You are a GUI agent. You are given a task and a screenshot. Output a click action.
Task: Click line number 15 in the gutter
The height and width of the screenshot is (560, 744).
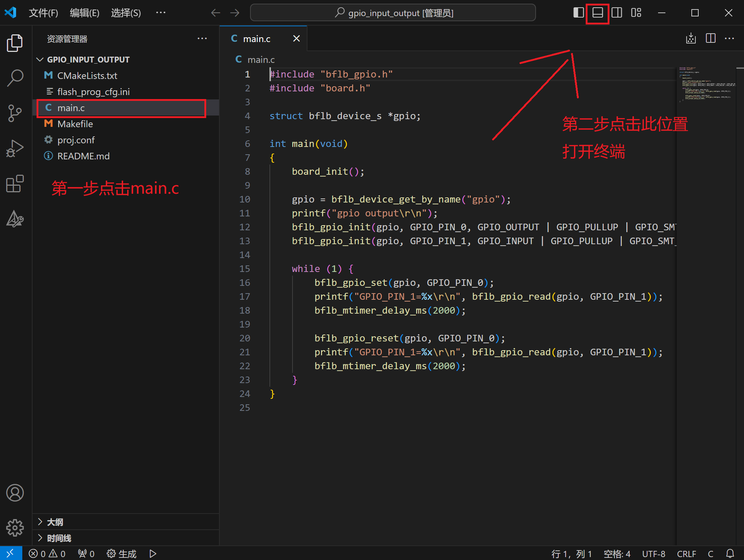[245, 269]
